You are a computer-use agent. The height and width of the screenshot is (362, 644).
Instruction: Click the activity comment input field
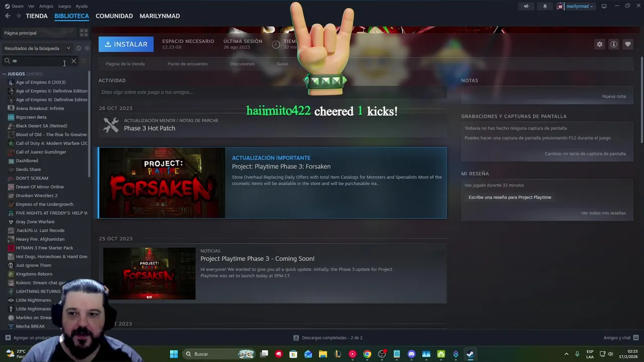(x=272, y=92)
